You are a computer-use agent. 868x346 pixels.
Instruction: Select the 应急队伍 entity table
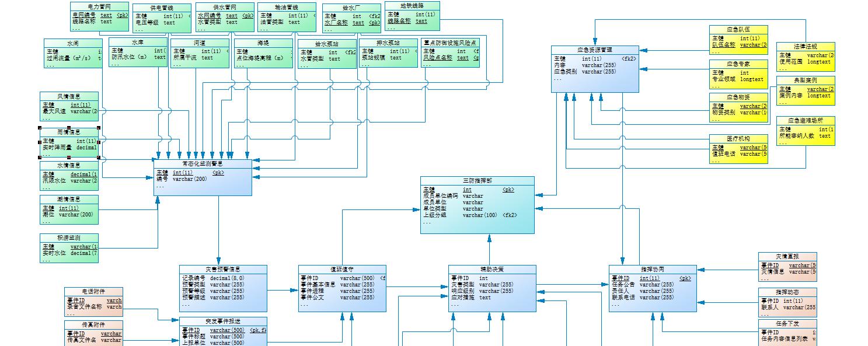738,40
